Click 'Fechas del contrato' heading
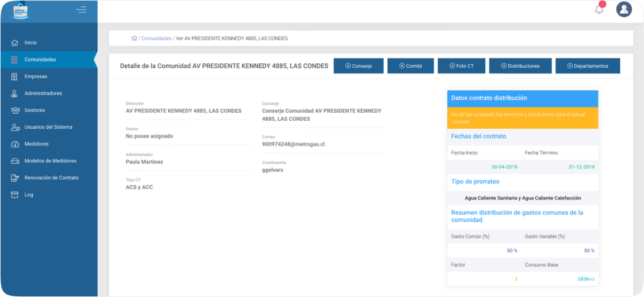This screenshot has height=297, width=644. tap(478, 136)
